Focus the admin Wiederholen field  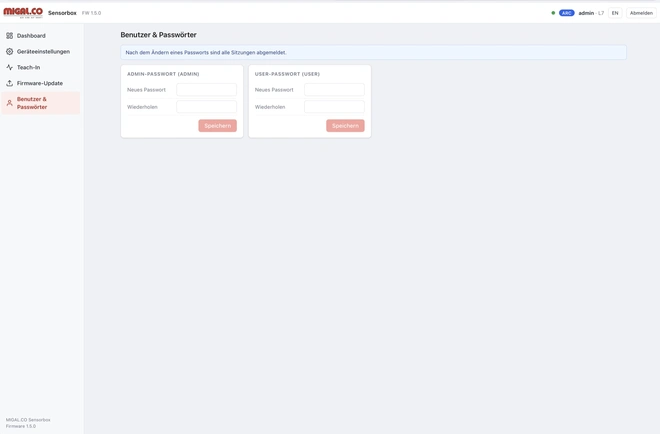[x=207, y=107]
